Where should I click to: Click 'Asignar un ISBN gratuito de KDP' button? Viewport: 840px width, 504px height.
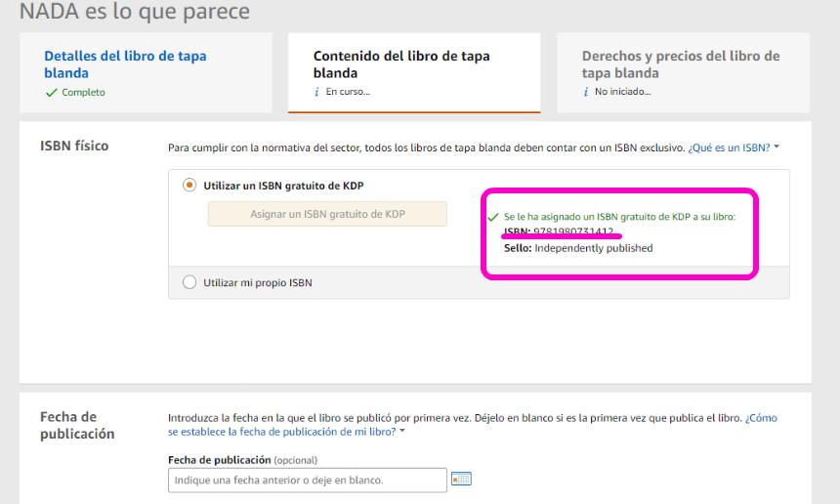click(327, 214)
